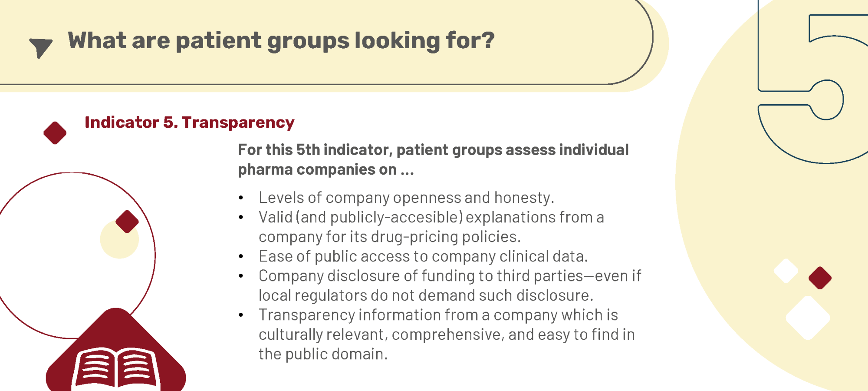Screen dimensions: 868x391
Task: Click the bullet about culturally relevant transparency information
Action: point(447,335)
